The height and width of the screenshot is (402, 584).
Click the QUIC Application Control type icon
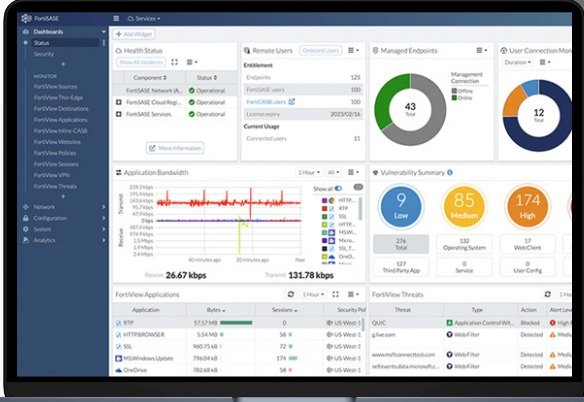tap(450, 323)
